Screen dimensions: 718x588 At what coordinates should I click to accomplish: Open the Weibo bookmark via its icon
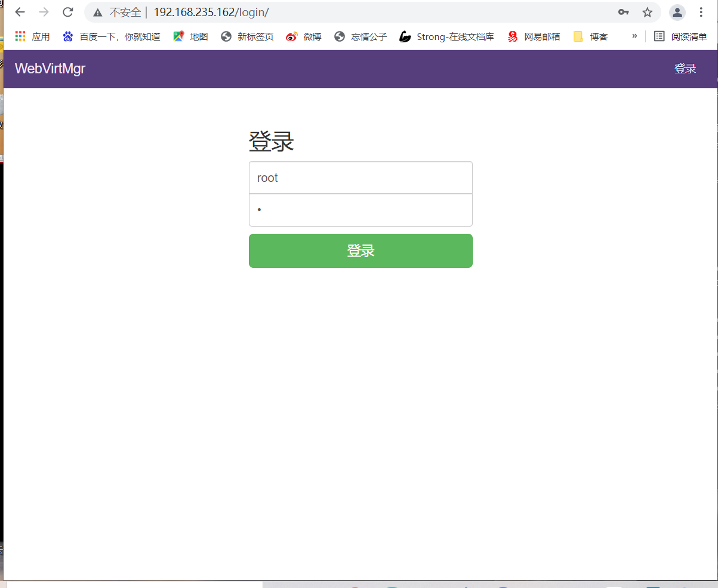coord(291,36)
